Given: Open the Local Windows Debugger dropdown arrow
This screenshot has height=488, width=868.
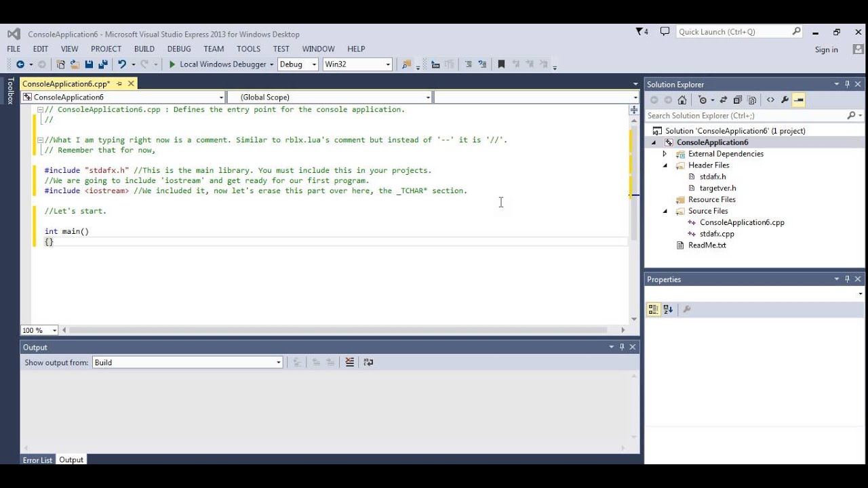Looking at the screenshot, I should [271, 64].
